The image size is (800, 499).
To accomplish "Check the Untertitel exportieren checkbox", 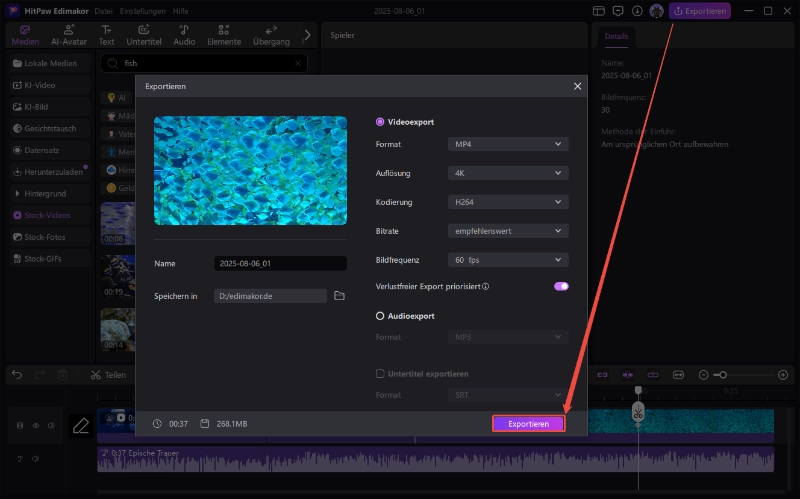I will 380,373.
